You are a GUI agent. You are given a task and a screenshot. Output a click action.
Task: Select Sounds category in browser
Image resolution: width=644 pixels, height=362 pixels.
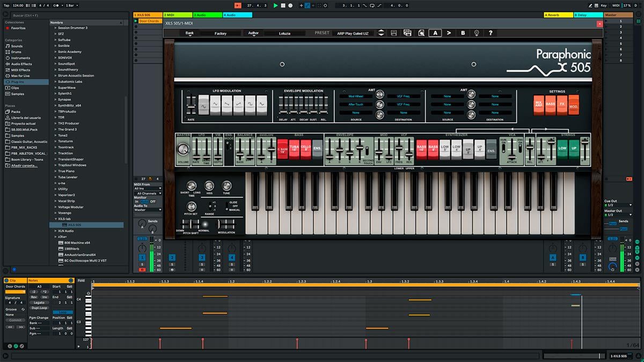coord(17,46)
